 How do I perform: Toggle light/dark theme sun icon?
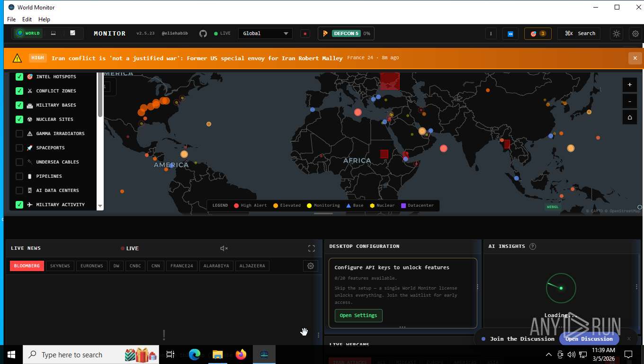[x=616, y=34]
